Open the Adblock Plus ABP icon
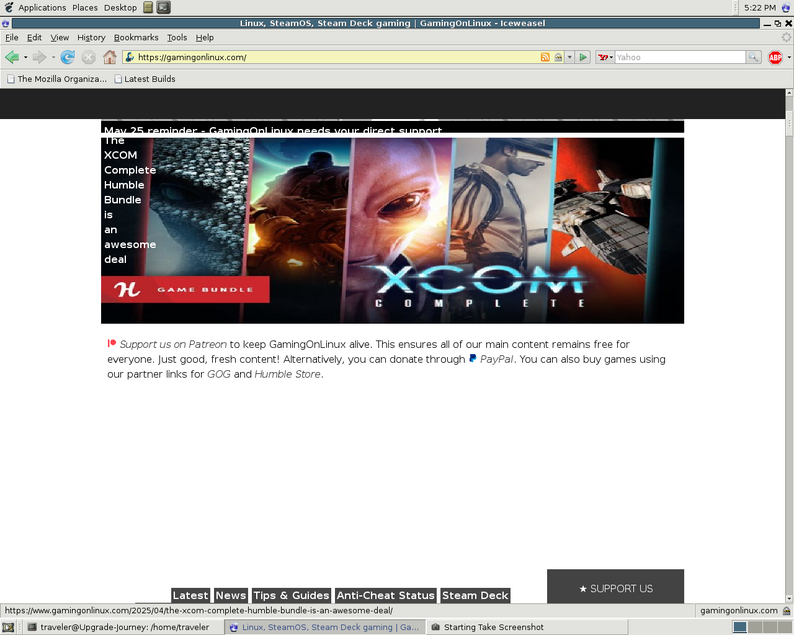The width and height of the screenshot is (794, 635). pyautogui.click(x=775, y=58)
